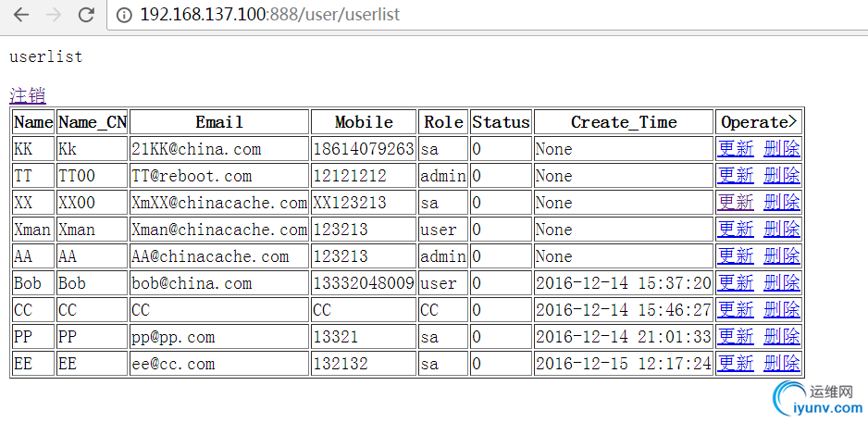Click 删除 for user Bob
This screenshot has width=868, height=423.
pyautogui.click(x=782, y=283)
